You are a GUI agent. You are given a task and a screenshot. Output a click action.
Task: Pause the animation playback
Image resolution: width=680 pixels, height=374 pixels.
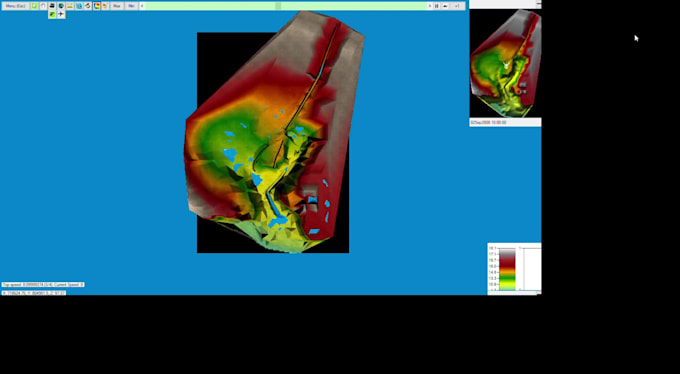[437, 6]
